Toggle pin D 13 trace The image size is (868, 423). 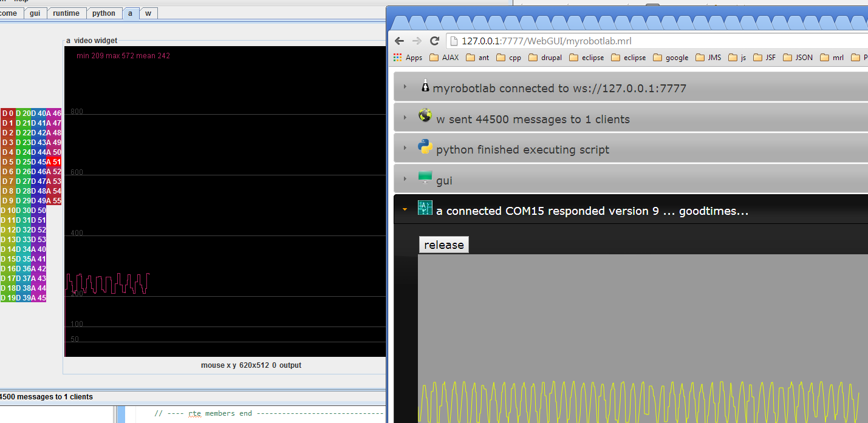[x=8, y=239]
